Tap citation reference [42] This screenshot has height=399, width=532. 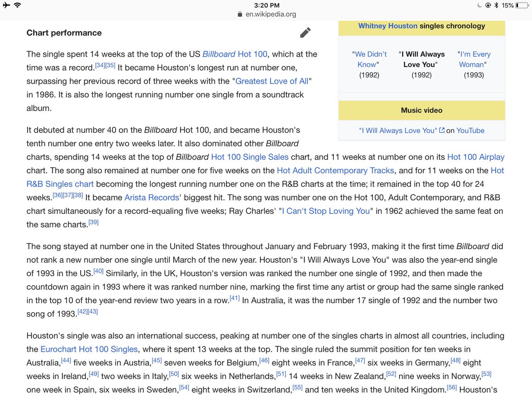tap(82, 312)
